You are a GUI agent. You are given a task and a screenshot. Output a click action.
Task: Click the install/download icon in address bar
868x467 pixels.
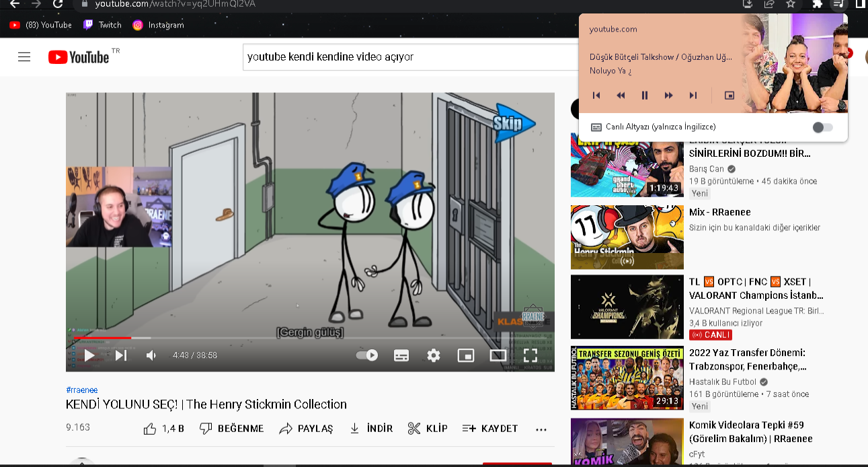click(747, 4)
